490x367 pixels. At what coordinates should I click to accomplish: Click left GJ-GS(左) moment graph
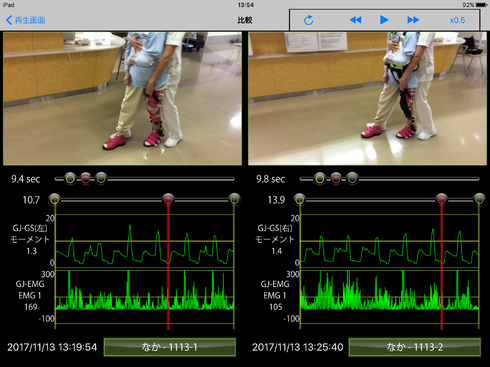[x=145, y=241]
